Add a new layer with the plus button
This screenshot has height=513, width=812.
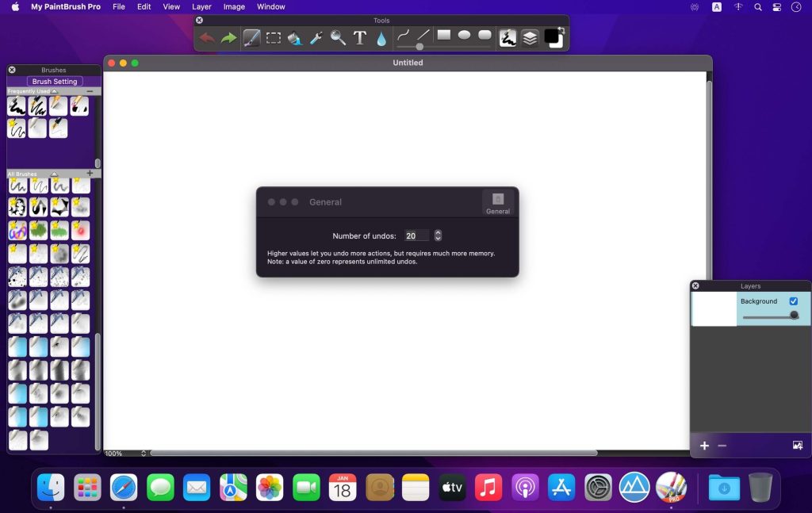[x=704, y=446]
